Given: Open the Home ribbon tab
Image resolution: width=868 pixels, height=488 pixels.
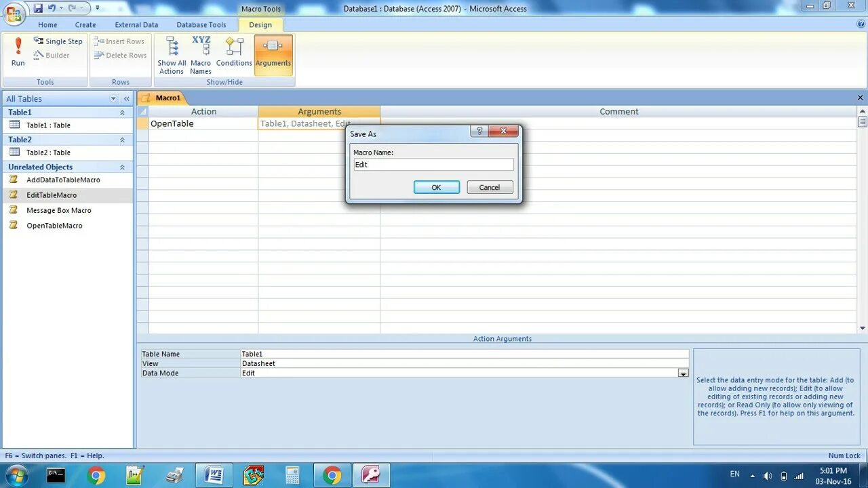Looking at the screenshot, I should point(47,25).
